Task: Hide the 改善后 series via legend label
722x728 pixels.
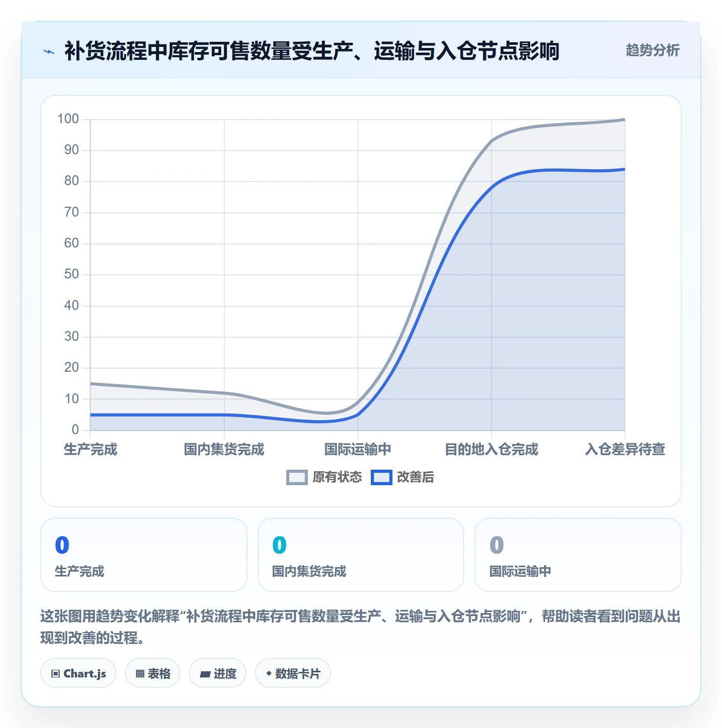Action: click(x=416, y=477)
